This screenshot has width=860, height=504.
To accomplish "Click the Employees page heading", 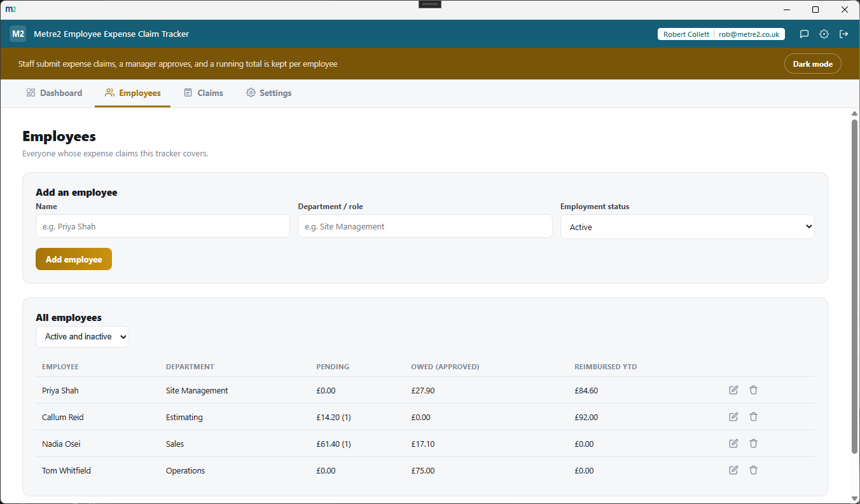I will pyautogui.click(x=59, y=136).
